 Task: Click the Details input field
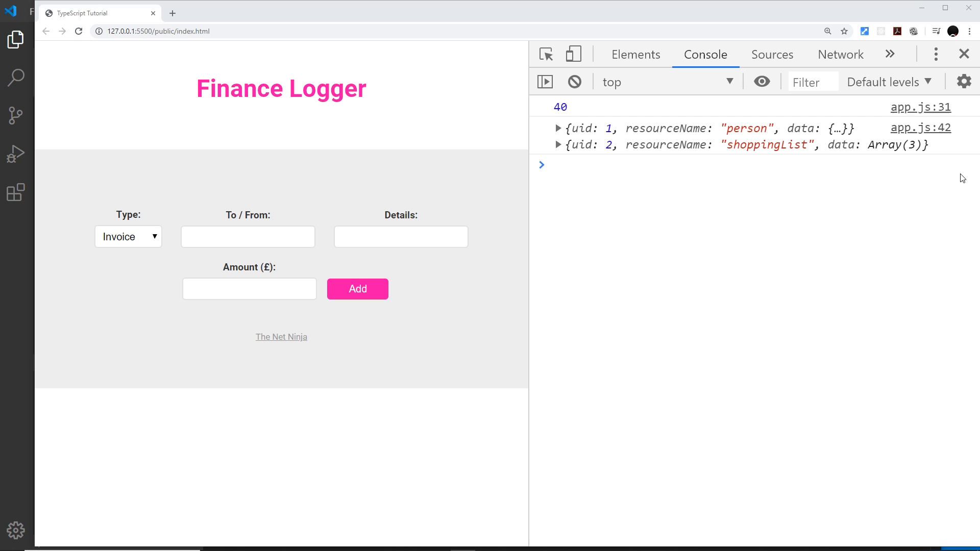(401, 237)
